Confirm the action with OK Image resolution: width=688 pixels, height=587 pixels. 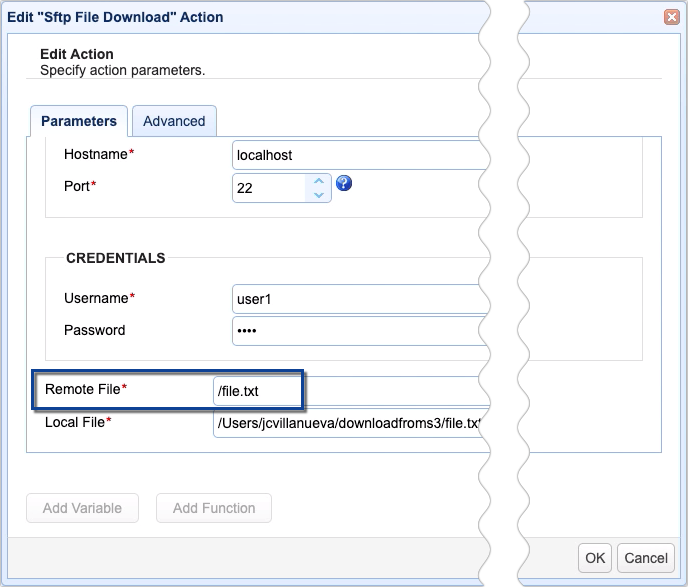(596, 558)
